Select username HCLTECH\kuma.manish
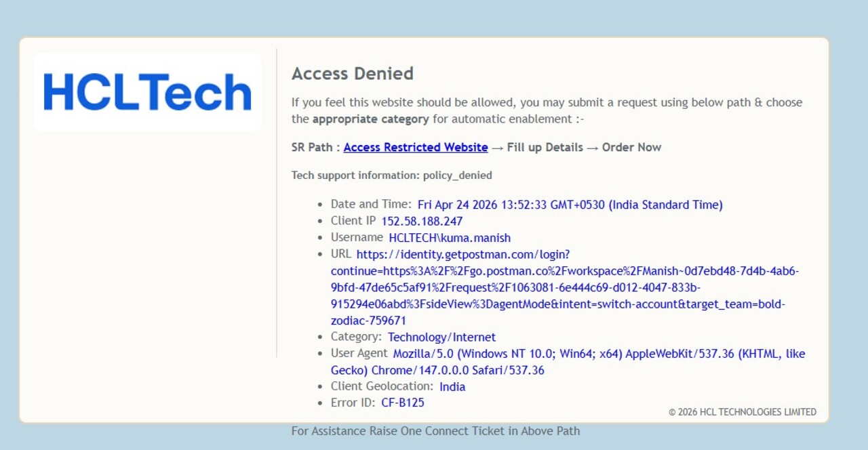Screen dimensions: 868x450 pyautogui.click(x=450, y=238)
